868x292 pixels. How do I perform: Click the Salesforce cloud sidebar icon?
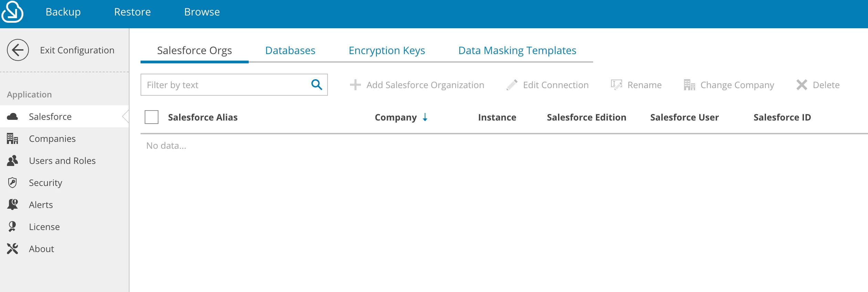coord(12,117)
